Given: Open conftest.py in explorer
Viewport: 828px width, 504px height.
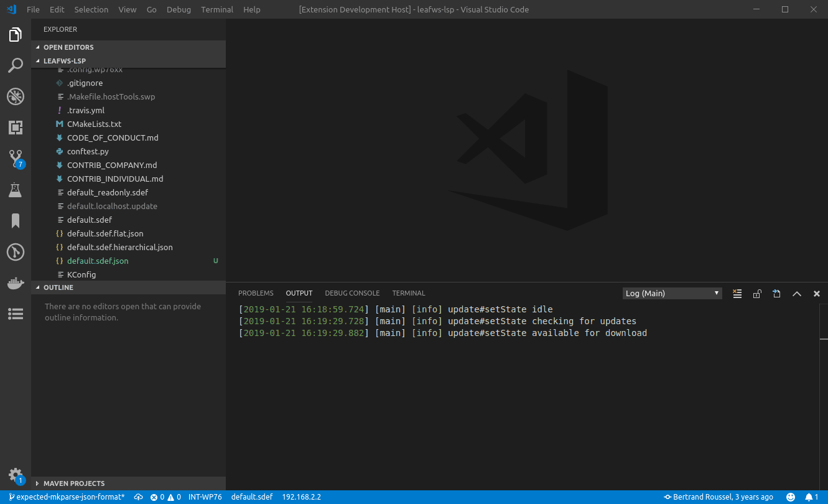Looking at the screenshot, I should pos(128,151).
